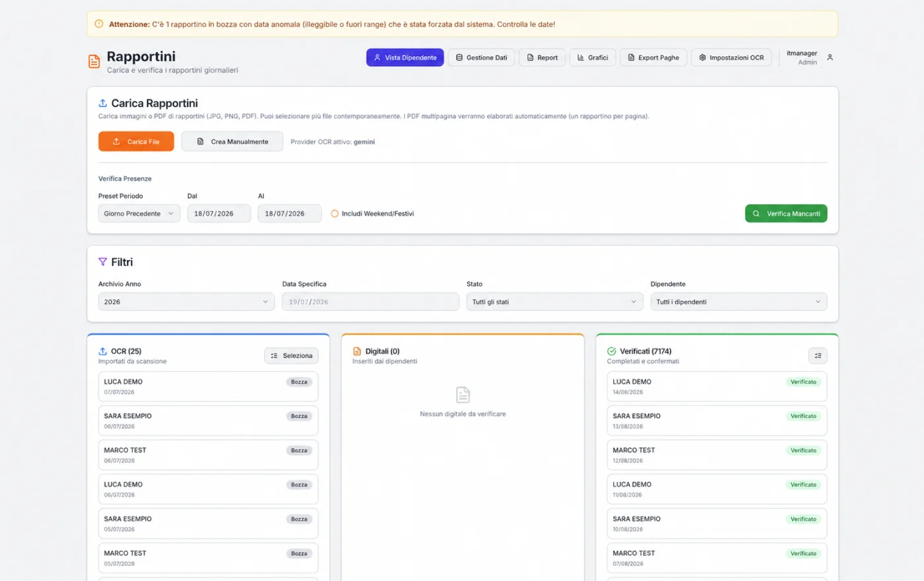Click the 'Provider OCR attivo: gemini' text

pos(333,142)
